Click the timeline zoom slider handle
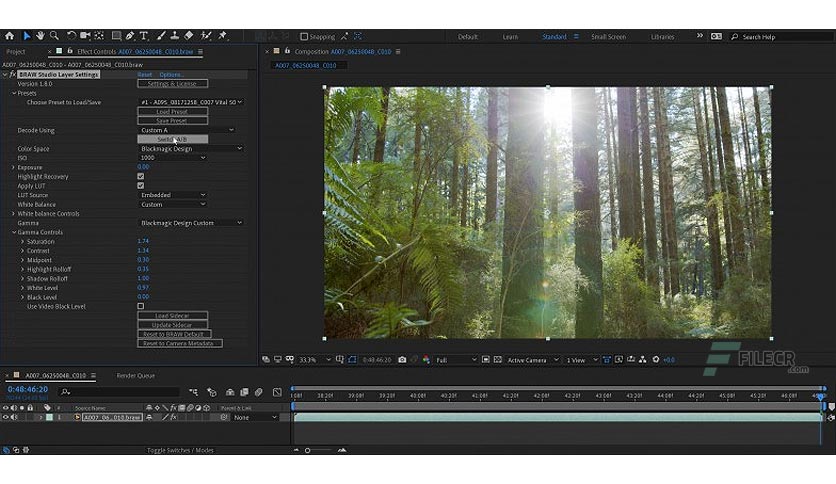Viewport: 836px width, 484px height. (308, 450)
